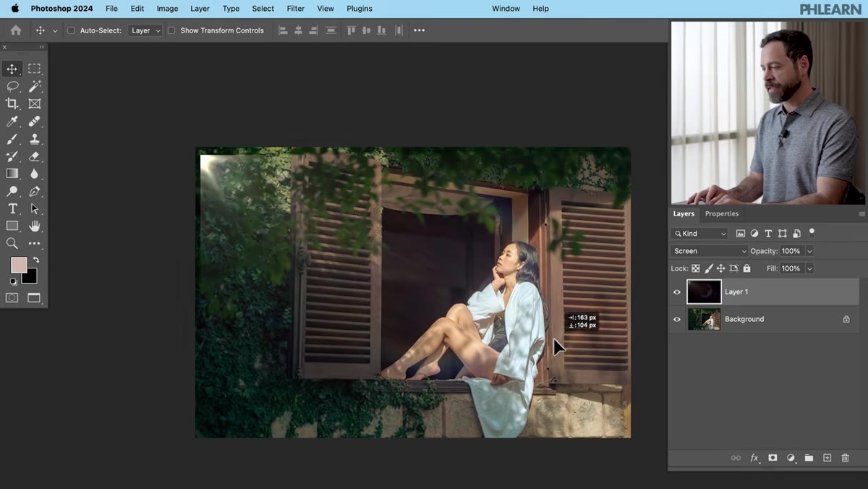Select the Magic Wand tool
Screen dimensions: 868x489
point(34,86)
